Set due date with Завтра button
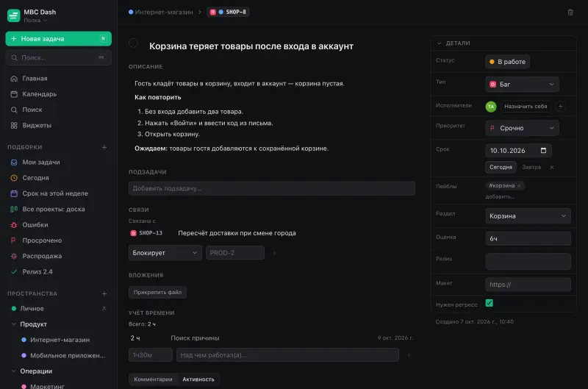The height and width of the screenshot is (389, 588). tap(531, 168)
